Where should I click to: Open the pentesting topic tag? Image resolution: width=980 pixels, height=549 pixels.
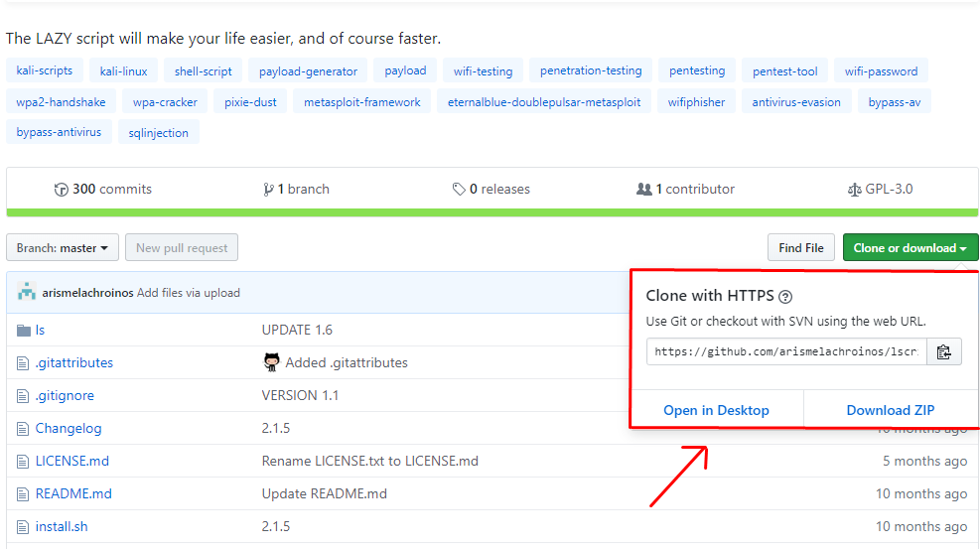click(x=697, y=70)
